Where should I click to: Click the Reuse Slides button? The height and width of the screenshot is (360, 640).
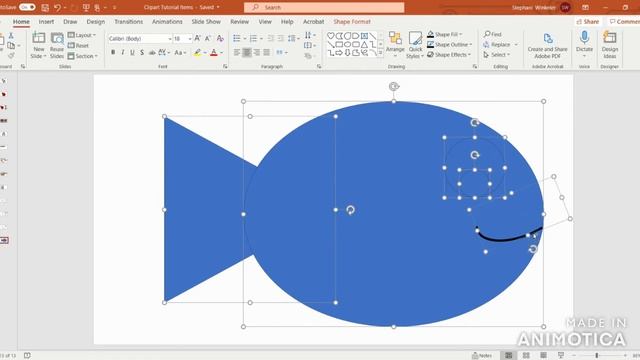coord(57,45)
